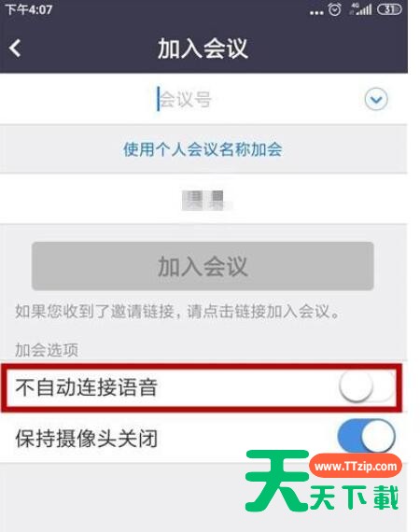Click the 4G signal strength icon
Screen dimensions: 420x532
point(360,9)
